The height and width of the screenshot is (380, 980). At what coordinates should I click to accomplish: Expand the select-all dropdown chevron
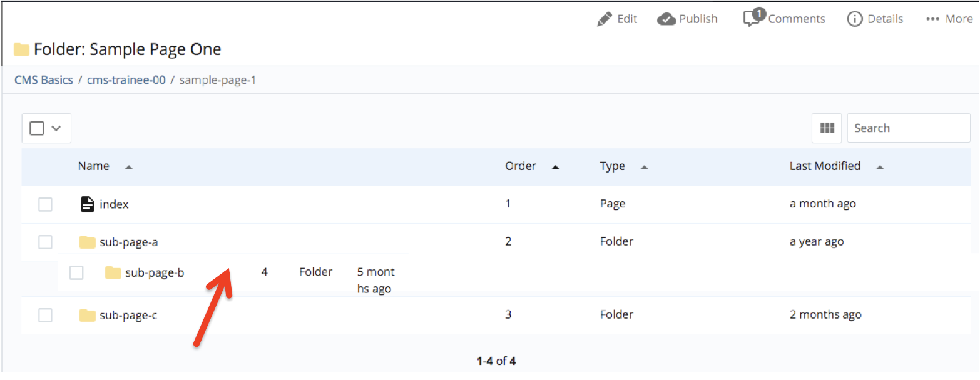56,128
